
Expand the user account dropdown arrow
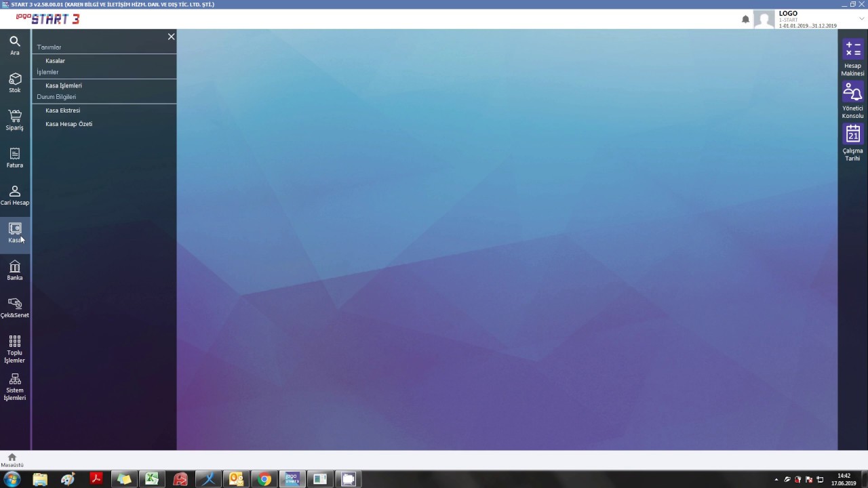[x=861, y=19]
